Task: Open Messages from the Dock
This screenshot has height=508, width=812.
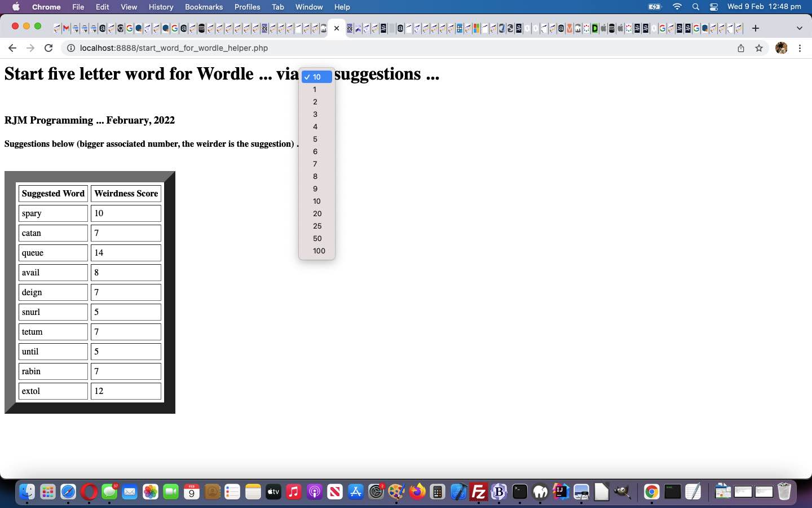Action: point(109,492)
